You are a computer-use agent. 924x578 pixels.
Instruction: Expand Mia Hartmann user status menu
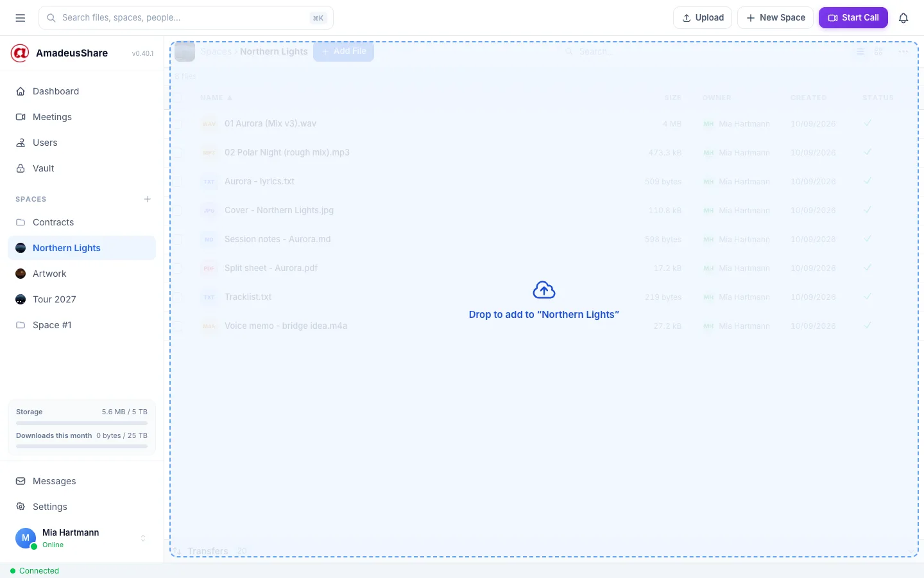143,538
